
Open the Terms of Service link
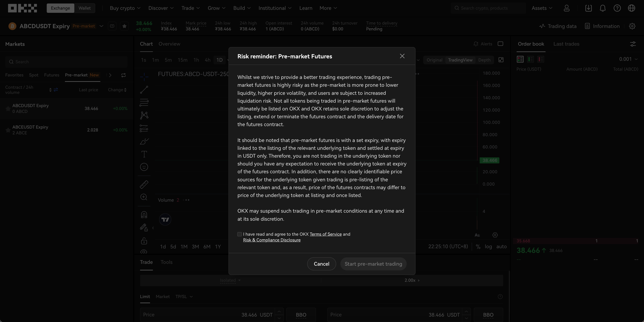(x=326, y=234)
